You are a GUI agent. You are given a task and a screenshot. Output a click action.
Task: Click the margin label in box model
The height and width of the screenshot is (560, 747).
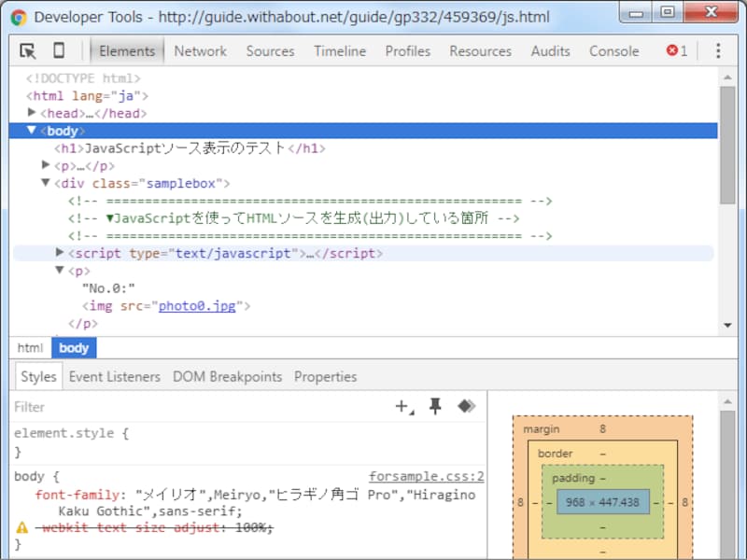pyautogui.click(x=542, y=429)
